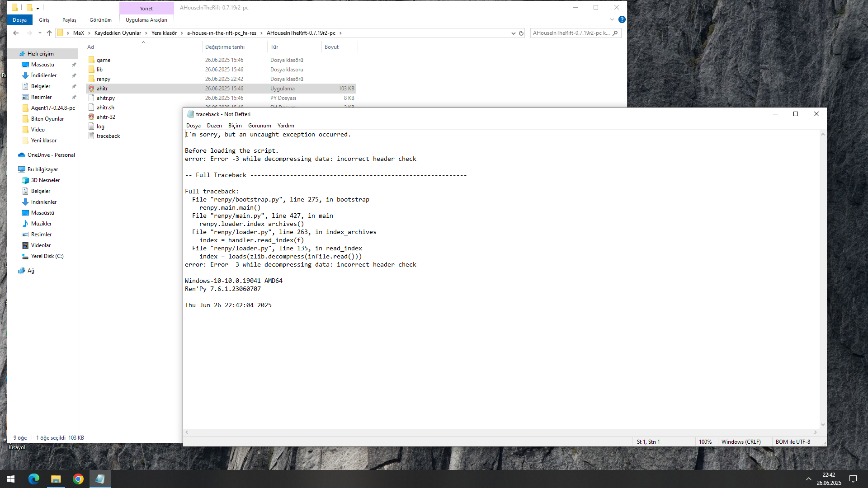This screenshot has height=488, width=868.
Task: Open Müzikler folder in sidebar
Action: pos(41,224)
